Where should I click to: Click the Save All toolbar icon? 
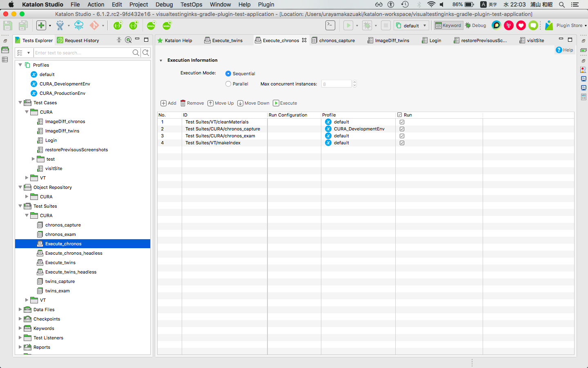point(23,25)
